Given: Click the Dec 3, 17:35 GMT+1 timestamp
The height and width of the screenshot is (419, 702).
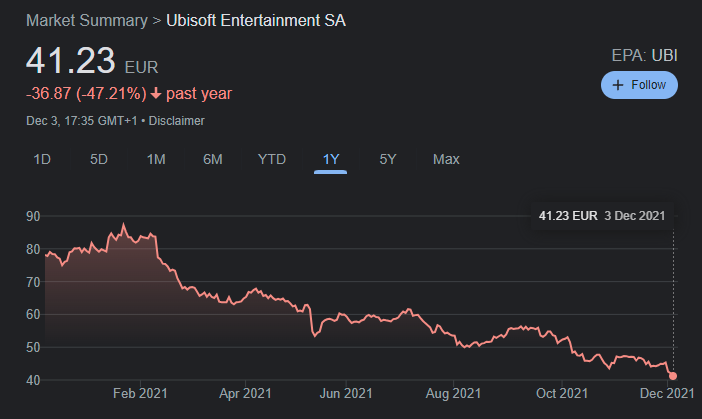Looking at the screenshot, I should click(x=81, y=121).
